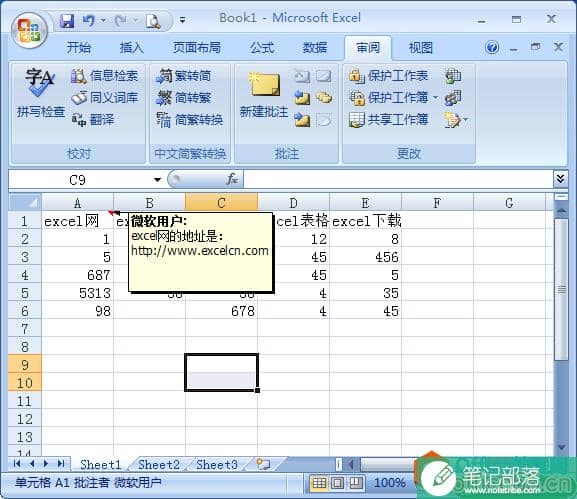Select cell E3 with value 456
The height and width of the screenshot is (499, 577).
[365, 257]
